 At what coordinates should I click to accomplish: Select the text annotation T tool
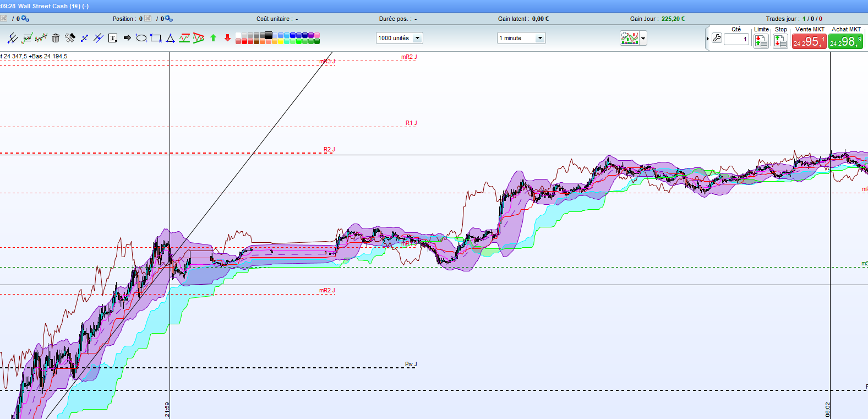[113, 38]
